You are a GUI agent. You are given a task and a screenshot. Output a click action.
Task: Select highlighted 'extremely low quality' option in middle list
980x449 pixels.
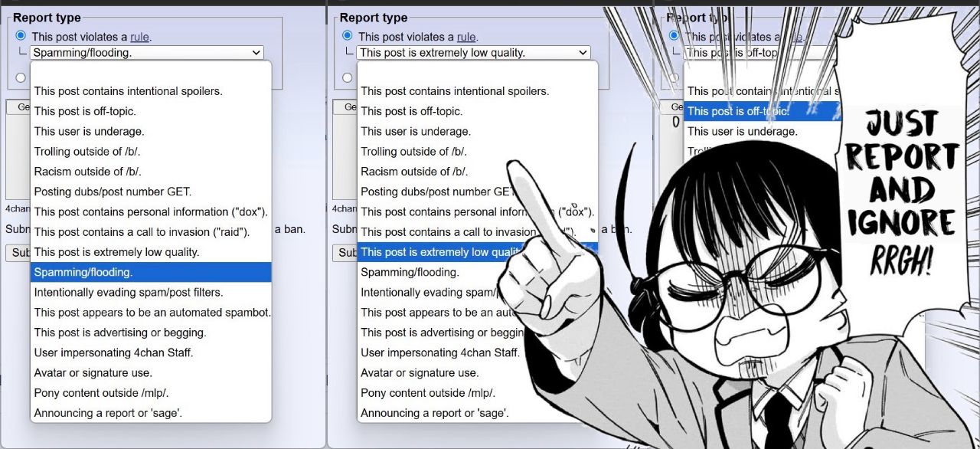click(x=441, y=252)
